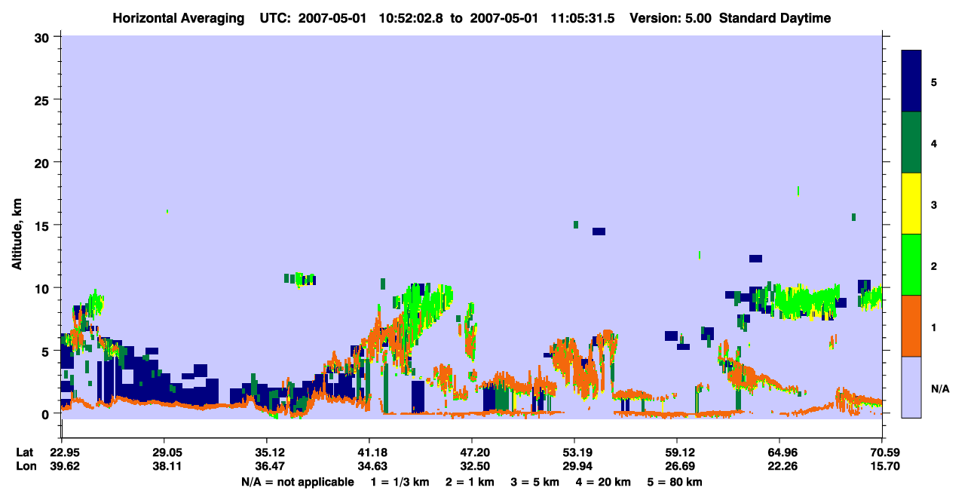Click legend text '3 = 5 km'

535,482
